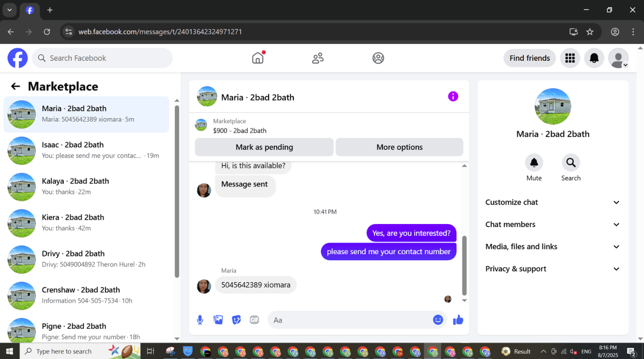Open Task View on the taskbar
Image resolution: width=644 pixels, height=359 pixels.
pyautogui.click(x=150, y=351)
